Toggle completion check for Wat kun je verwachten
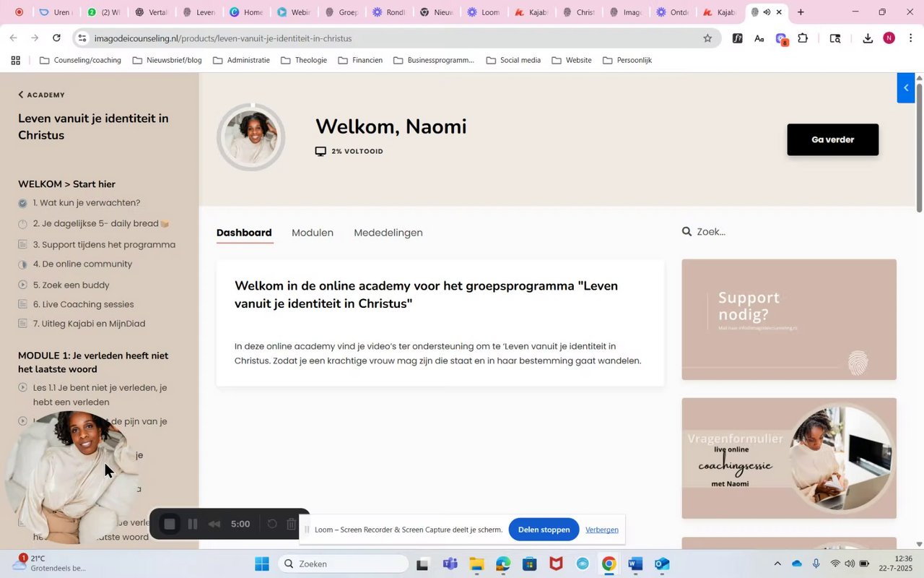This screenshot has width=924, height=578. (x=22, y=203)
